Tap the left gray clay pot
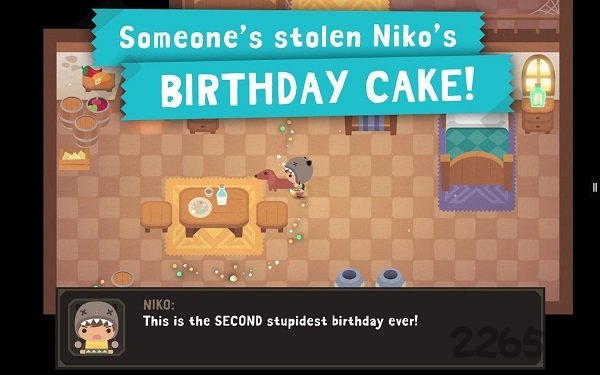This screenshot has height=375, width=600. (x=349, y=278)
